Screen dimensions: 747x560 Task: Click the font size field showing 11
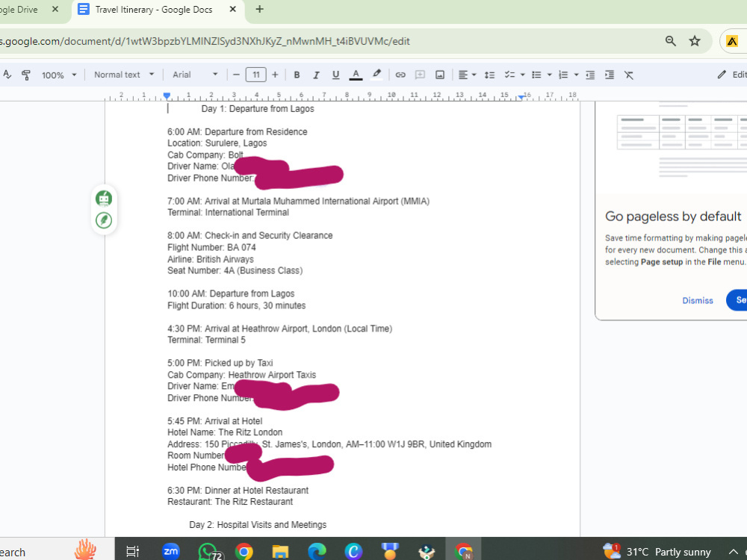tap(255, 75)
